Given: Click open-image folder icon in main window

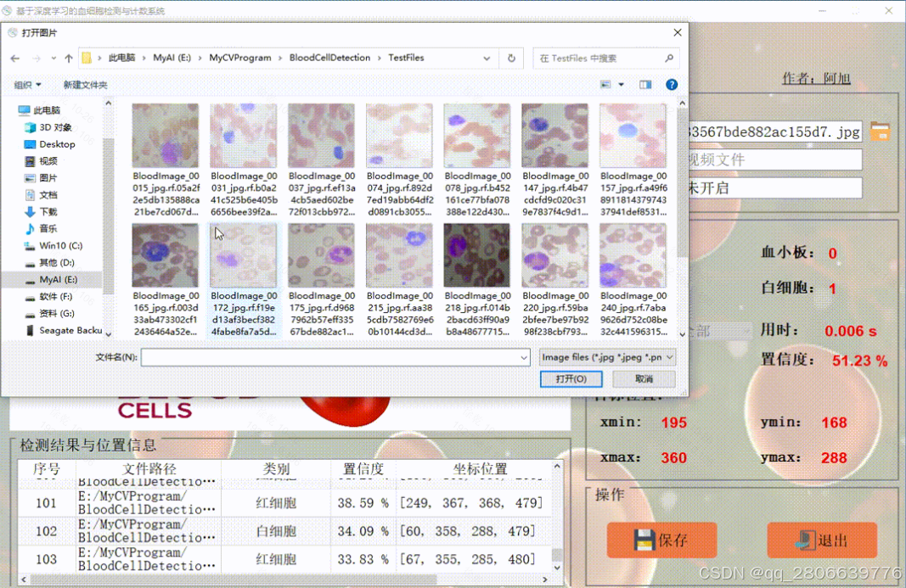Looking at the screenshot, I should point(880,132).
